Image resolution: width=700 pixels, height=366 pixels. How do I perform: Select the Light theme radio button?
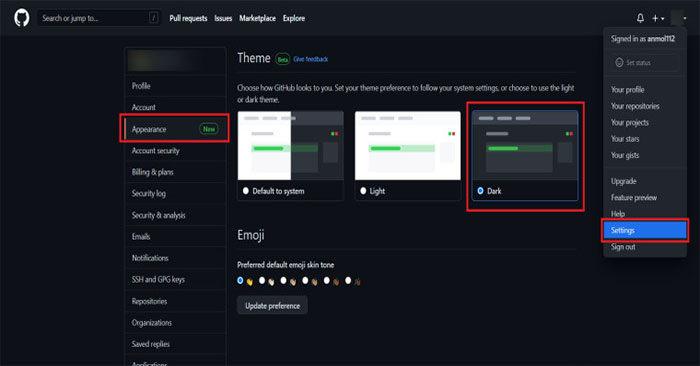(x=363, y=191)
